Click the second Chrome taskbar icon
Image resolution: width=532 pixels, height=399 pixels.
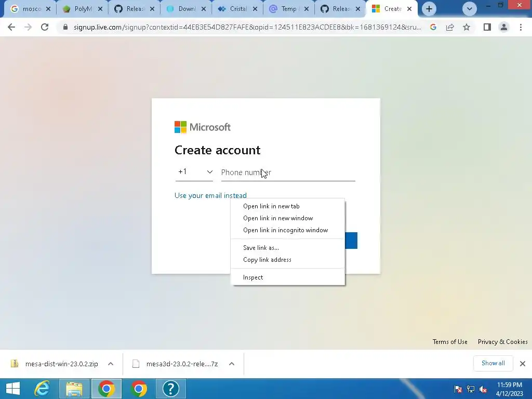(x=138, y=389)
